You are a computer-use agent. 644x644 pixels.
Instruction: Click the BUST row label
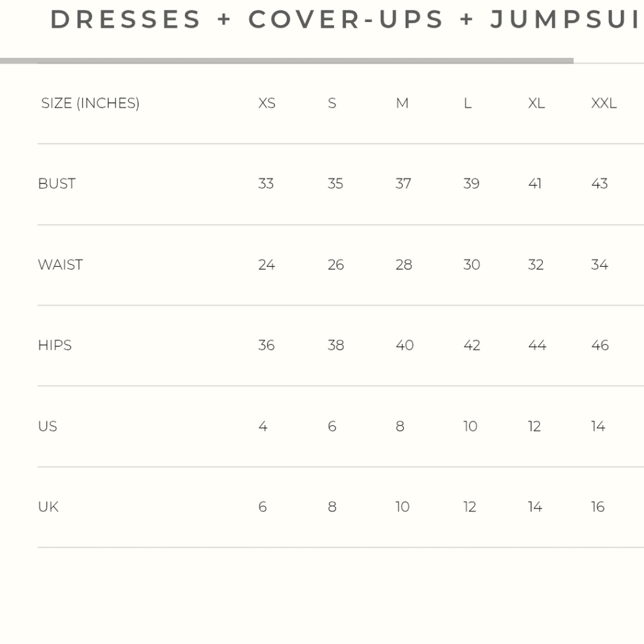[57, 184]
